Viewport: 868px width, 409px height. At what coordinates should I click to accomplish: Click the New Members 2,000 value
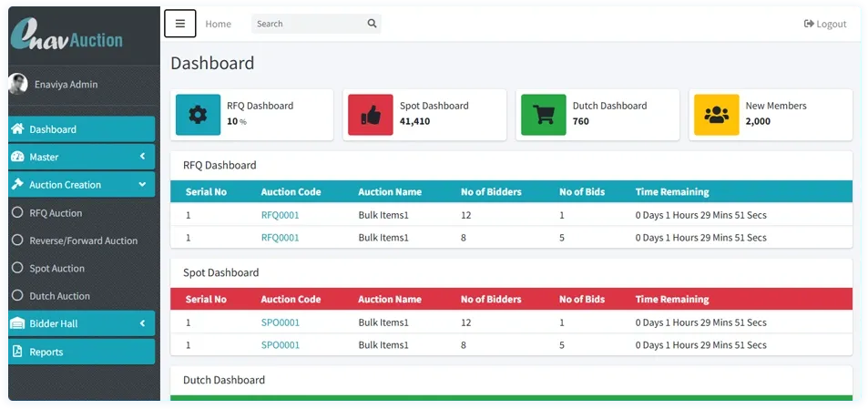pos(758,121)
